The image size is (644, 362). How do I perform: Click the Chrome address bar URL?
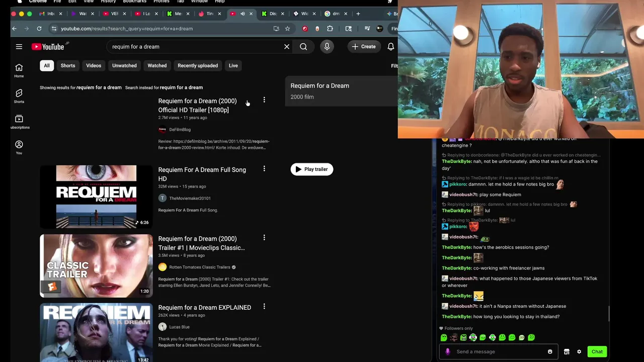point(127,29)
